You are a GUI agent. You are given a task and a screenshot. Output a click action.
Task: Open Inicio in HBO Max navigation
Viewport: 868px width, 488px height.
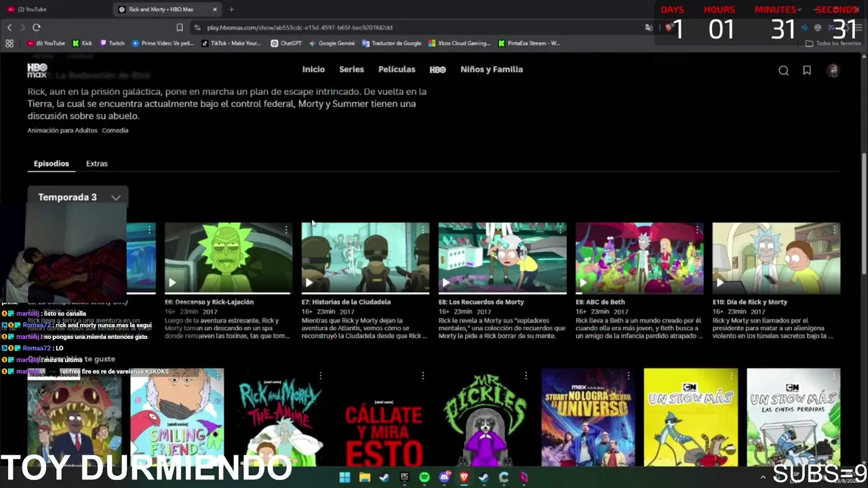point(313,69)
